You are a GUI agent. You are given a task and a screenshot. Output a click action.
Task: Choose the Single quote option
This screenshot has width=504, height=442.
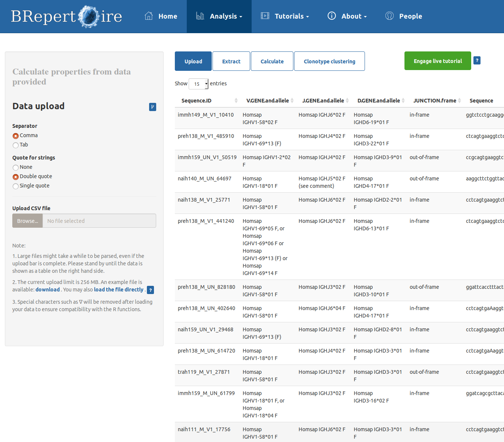[16, 186]
